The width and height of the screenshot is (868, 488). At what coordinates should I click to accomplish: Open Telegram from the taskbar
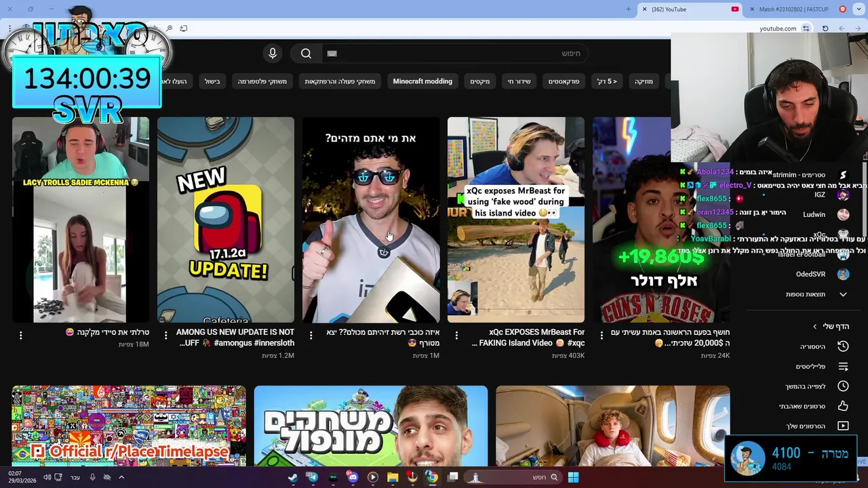tap(313, 477)
